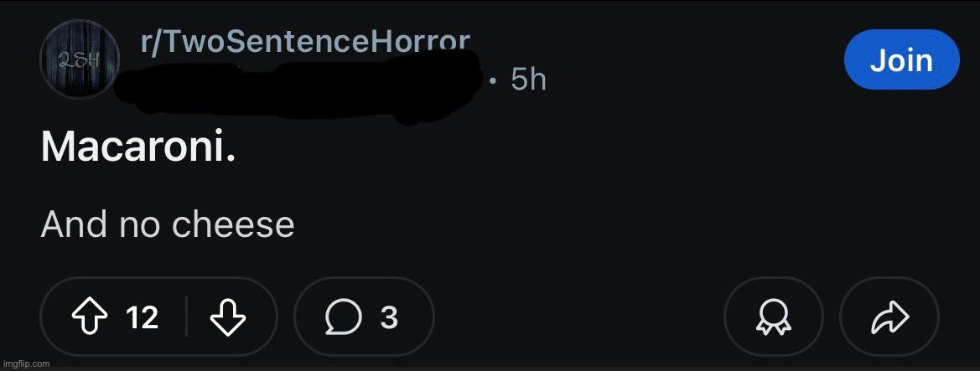Give an award using ribbon icon

tap(773, 317)
